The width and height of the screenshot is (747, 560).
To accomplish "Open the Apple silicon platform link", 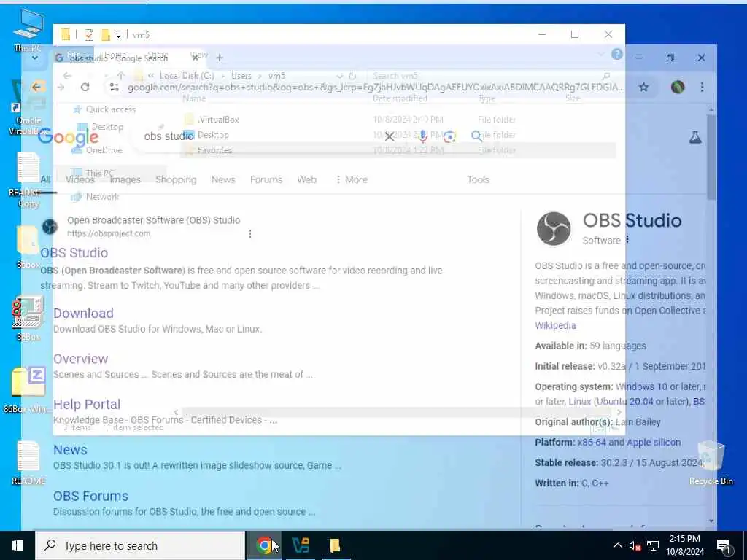I will click(654, 443).
